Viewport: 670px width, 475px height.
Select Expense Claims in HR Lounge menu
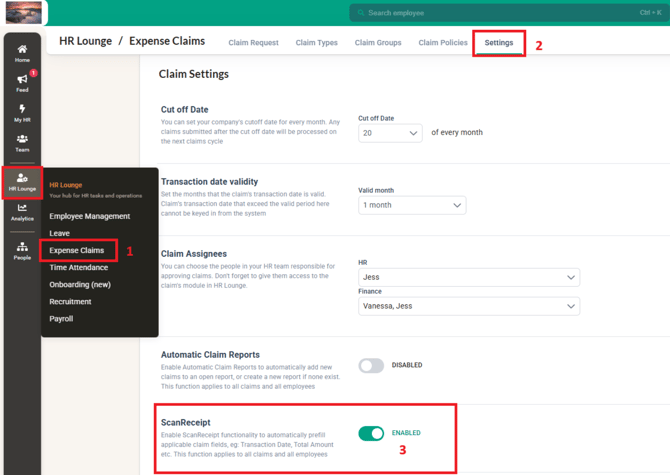77,250
